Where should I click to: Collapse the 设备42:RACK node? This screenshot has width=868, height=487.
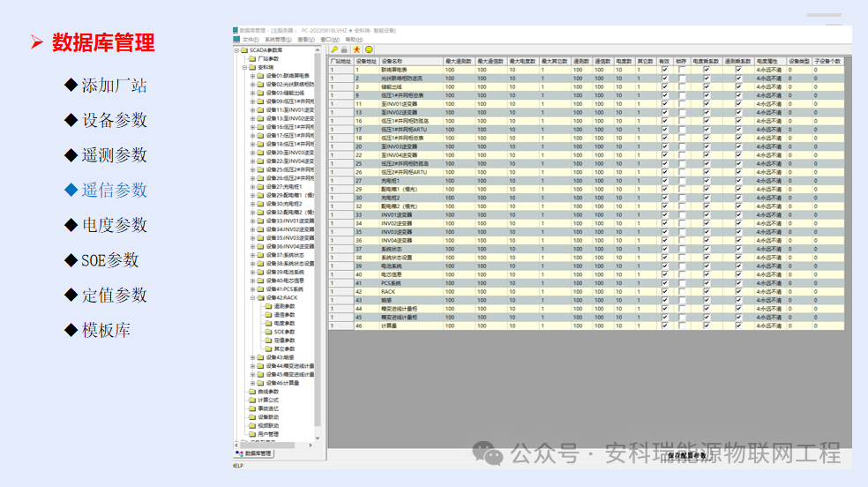coord(253,297)
